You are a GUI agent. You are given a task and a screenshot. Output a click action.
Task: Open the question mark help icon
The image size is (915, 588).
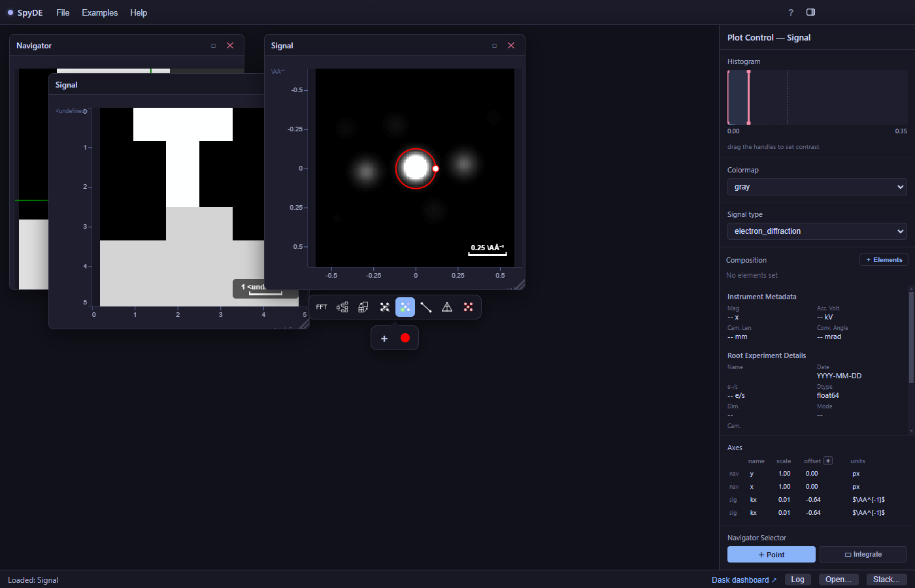pos(791,12)
